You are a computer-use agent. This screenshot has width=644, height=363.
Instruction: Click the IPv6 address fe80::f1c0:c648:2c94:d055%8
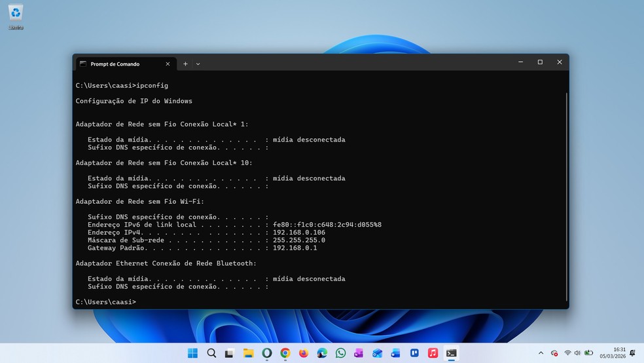(327, 225)
